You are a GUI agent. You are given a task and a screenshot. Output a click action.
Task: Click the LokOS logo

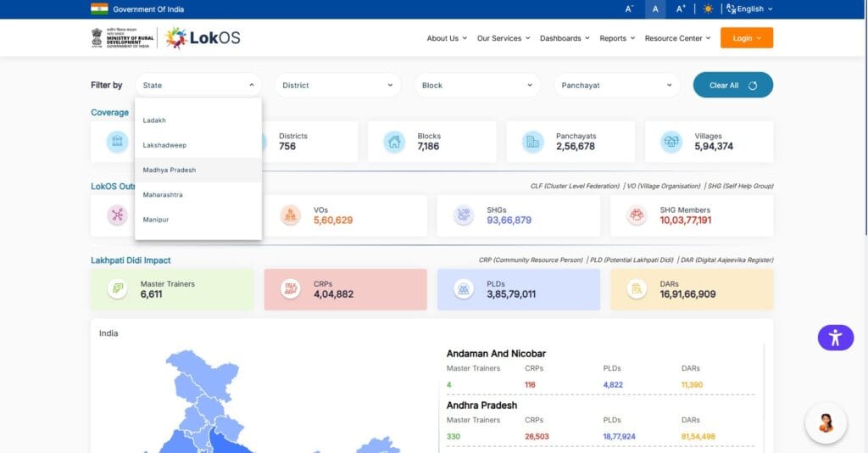pos(202,37)
